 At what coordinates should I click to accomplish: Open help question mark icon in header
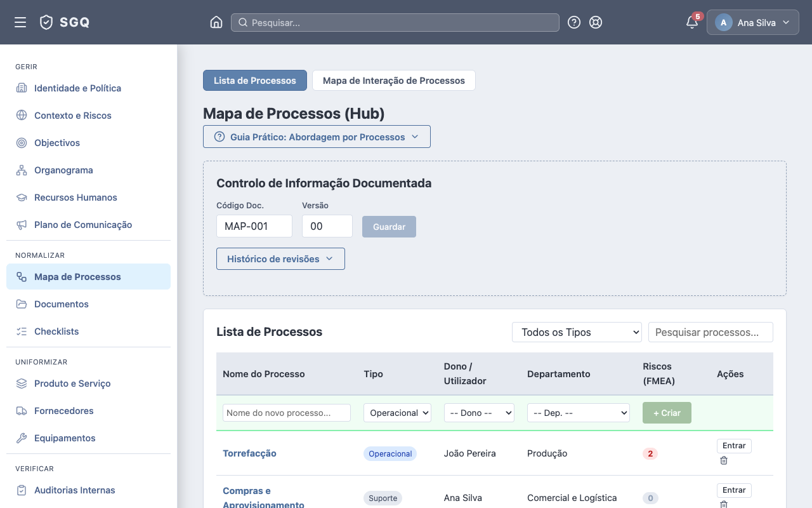click(x=574, y=22)
